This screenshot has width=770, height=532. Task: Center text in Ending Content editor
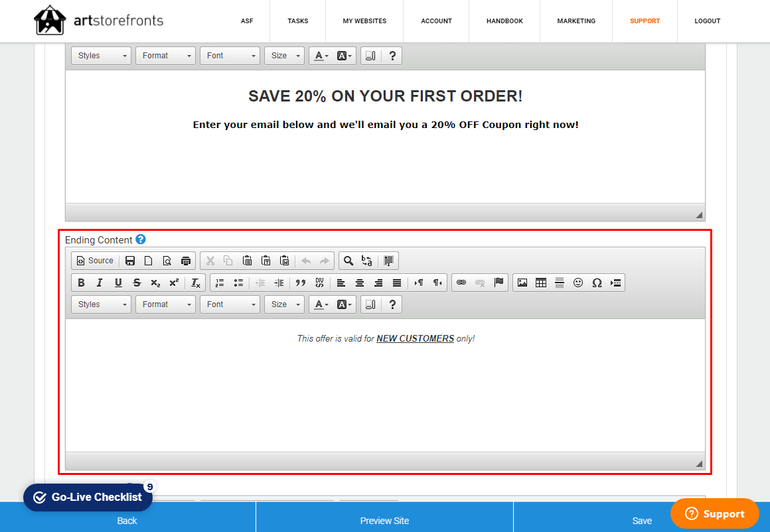point(360,283)
